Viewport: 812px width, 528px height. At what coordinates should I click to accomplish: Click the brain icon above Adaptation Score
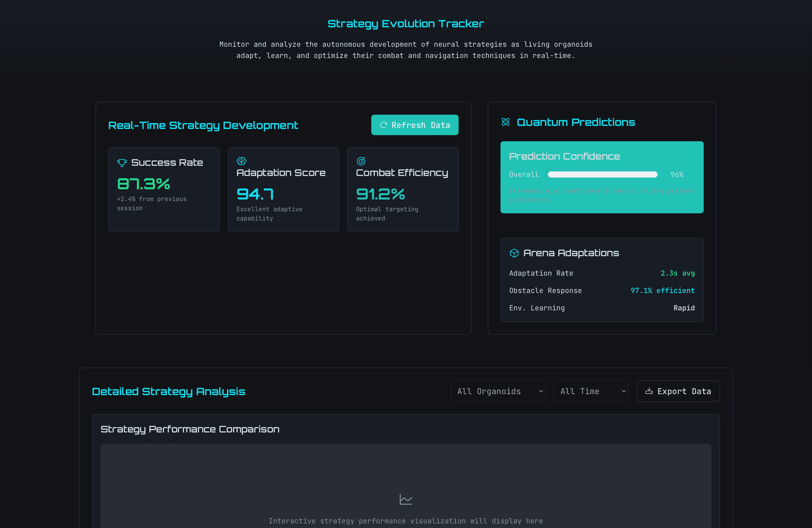pyautogui.click(x=242, y=161)
